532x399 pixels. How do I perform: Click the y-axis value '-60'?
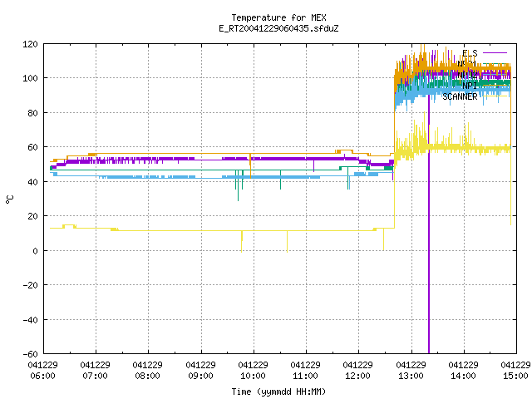(30, 354)
